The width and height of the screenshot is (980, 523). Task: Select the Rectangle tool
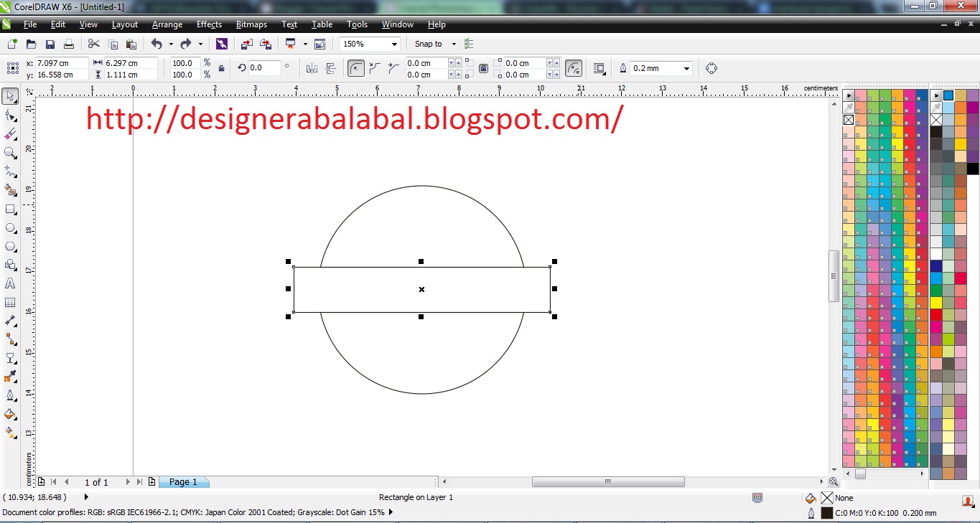click(x=11, y=209)
